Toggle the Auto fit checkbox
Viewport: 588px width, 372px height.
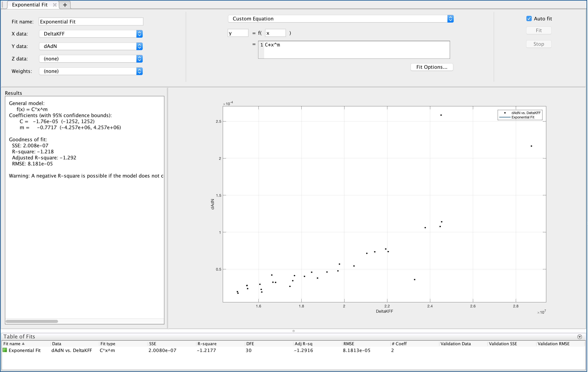coord(529,19)
